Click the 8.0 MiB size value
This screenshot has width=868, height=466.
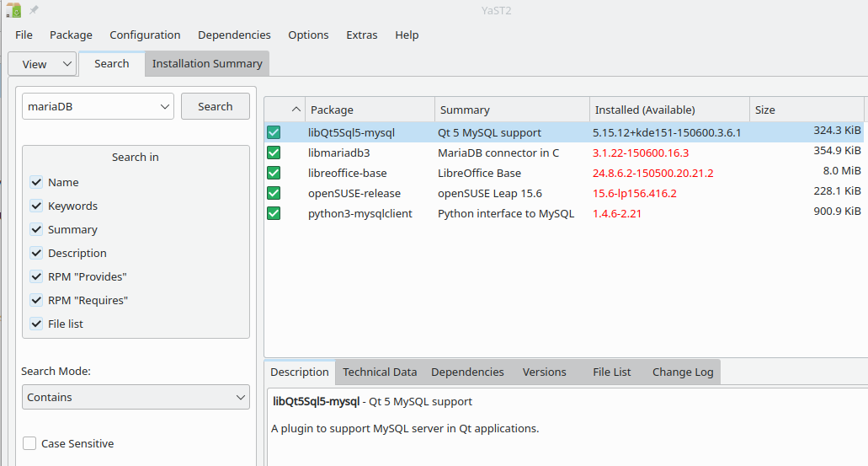842,171
